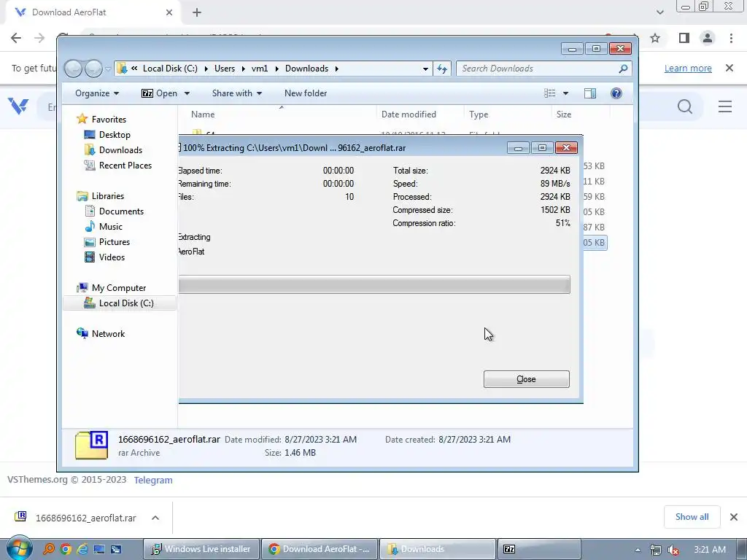The width and height of the screenshot is (747, 560).
Task: Refresh the Downloads folder
Action: tap(442, 69)
